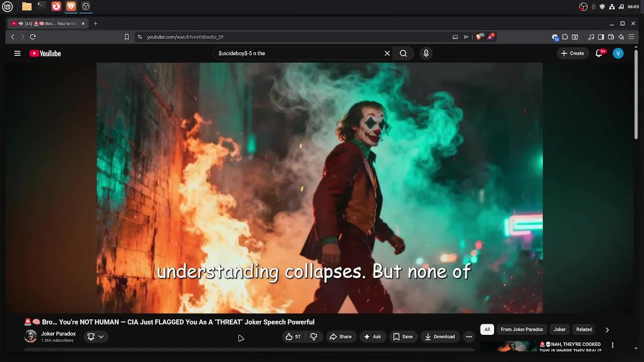Click the cast screen icon in the address bar
This screenshot has height=362, width=644.
[x=455, y=37]
